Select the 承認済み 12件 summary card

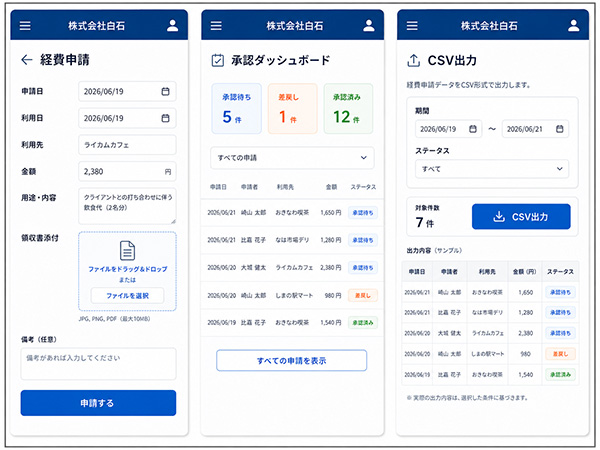point(348,109)
